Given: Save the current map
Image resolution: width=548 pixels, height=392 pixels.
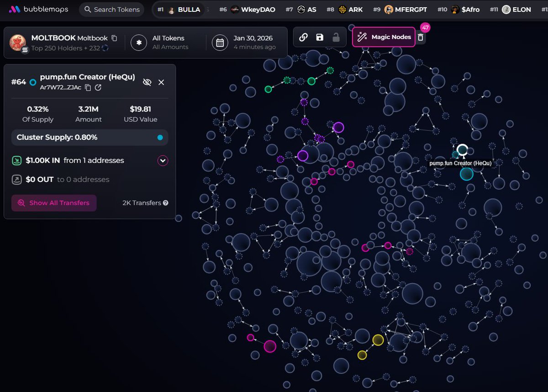Looking at the screenshot, I should click(320, 37).
